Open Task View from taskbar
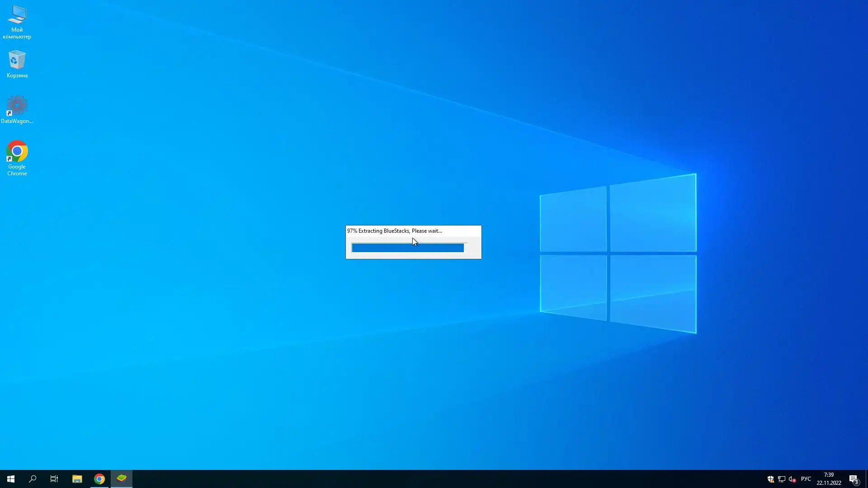This screenshot has height=488, width=868. (54, 479)
